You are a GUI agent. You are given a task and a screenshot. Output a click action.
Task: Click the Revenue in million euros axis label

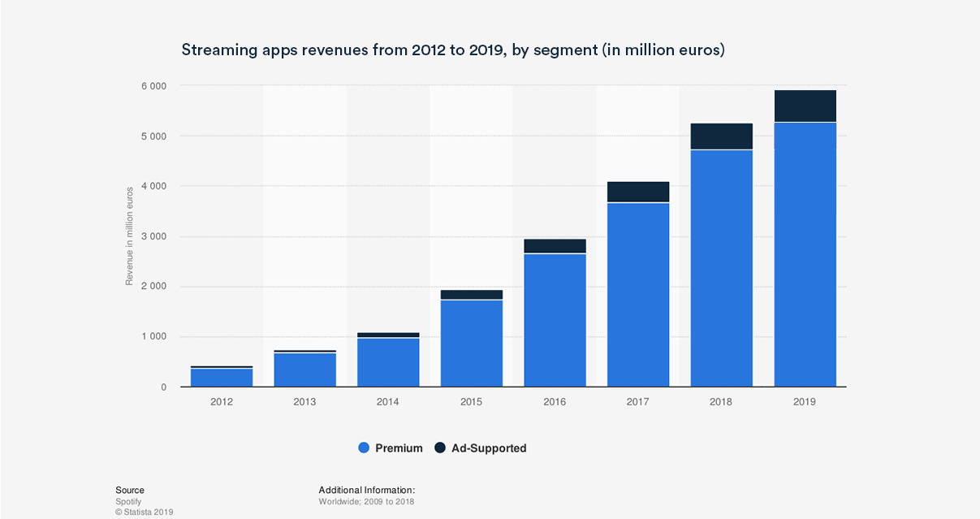[128, 236]
